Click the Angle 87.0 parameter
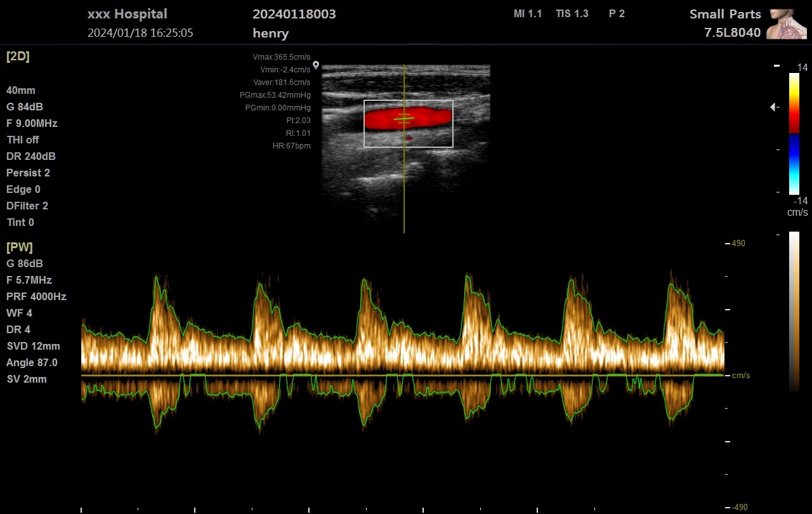 point(32,362)
